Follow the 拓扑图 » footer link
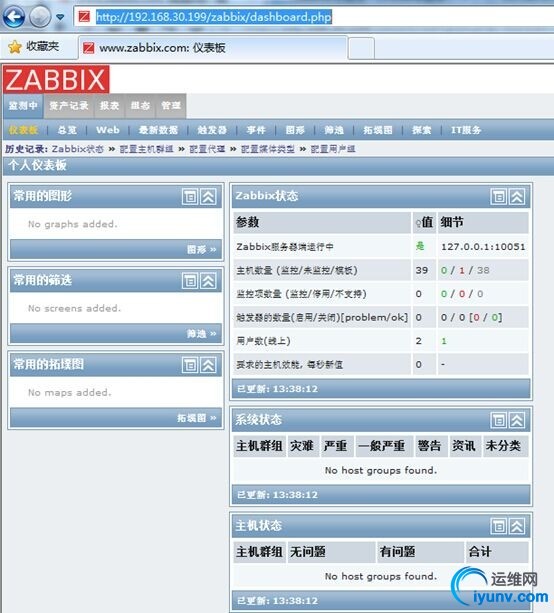 click(197, 418)
